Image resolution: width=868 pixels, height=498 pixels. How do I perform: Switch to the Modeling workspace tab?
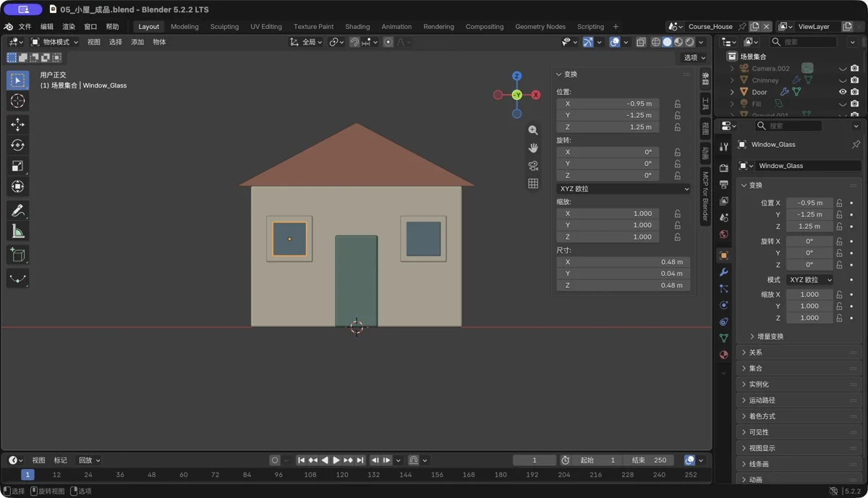coord(184,27)
